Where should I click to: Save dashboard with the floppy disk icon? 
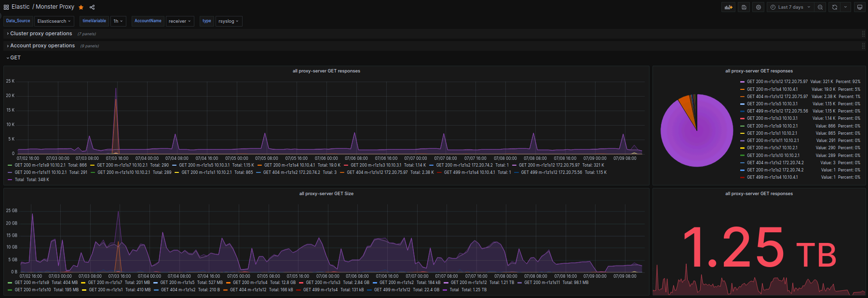pyautogui.click(x=744, y=7)
